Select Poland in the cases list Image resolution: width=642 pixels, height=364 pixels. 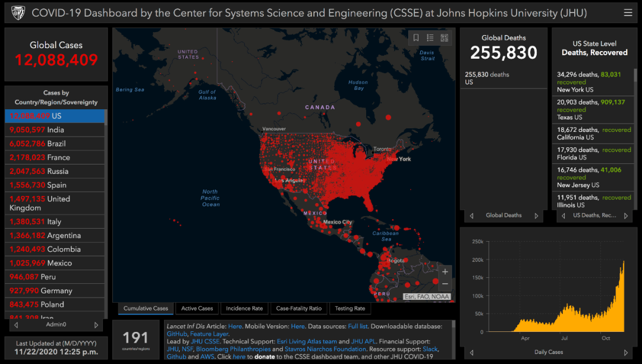click(55, 305)
